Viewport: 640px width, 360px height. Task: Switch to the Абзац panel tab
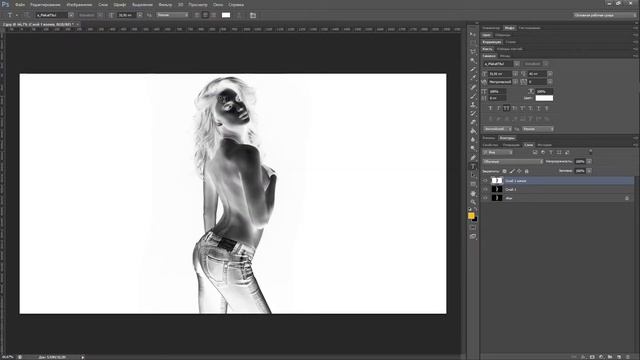pyautogui.click(x=505, y=56)
